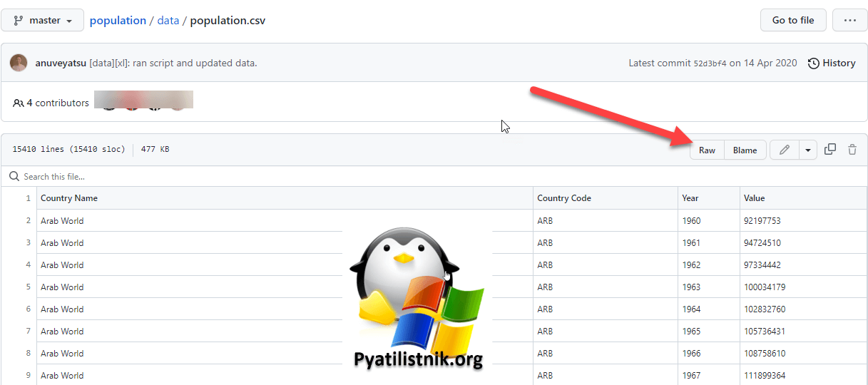Open the Blame view
The width and height of the screenshot is (868, 385).
click(x=745, y=150)
